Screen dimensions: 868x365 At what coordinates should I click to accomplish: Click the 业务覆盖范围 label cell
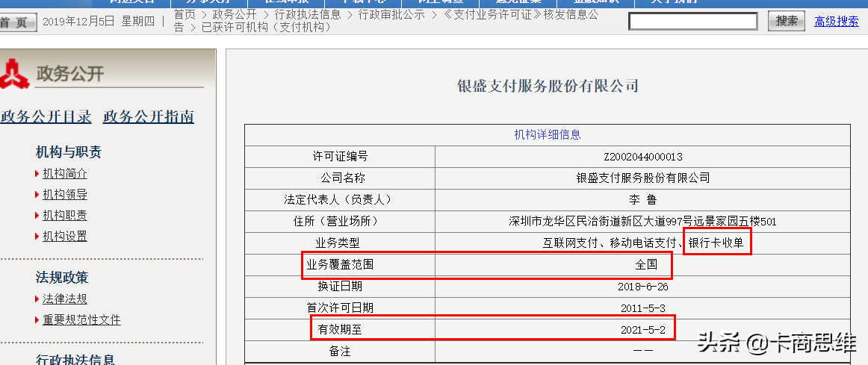340,264
